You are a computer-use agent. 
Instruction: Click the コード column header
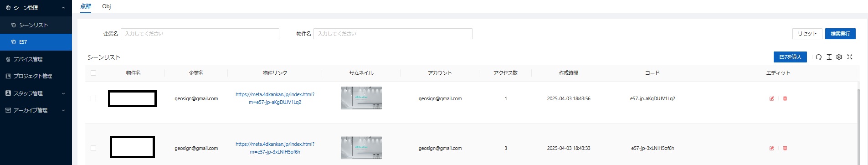[652, 73]
